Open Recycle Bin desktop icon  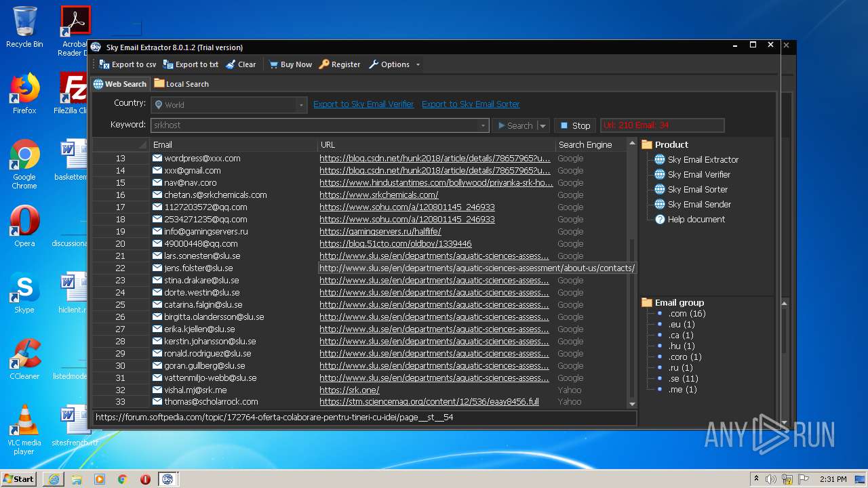pos(24,27)
